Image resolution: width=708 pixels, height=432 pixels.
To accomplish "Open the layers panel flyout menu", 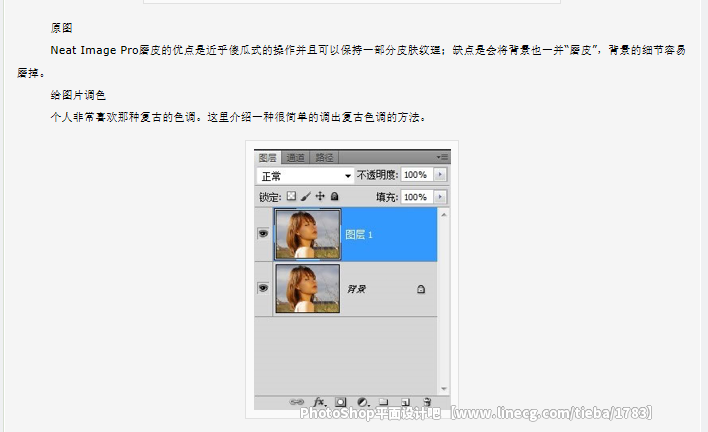I will point(442,157).
